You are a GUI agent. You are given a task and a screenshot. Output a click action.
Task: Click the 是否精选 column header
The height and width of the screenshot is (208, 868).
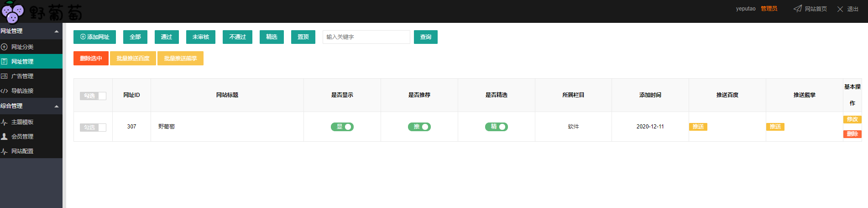point(497,95)
